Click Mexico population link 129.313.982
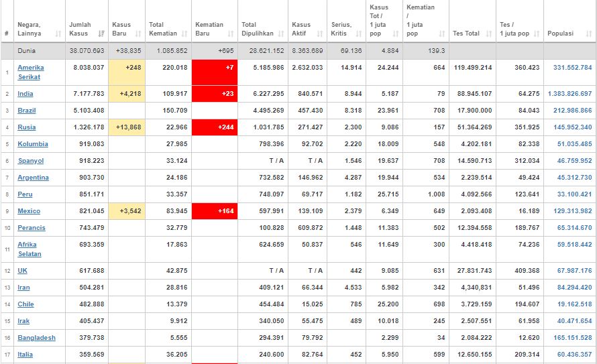Image resolution: width=597 pixels, height=364 pixels. (x=573, y=210)
